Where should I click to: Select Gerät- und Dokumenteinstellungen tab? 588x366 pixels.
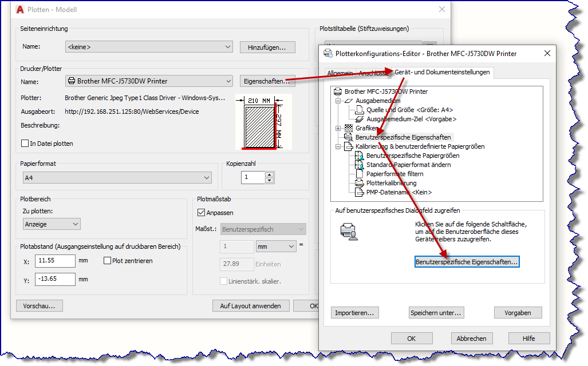pyautogui.click(x=442, y=72)
